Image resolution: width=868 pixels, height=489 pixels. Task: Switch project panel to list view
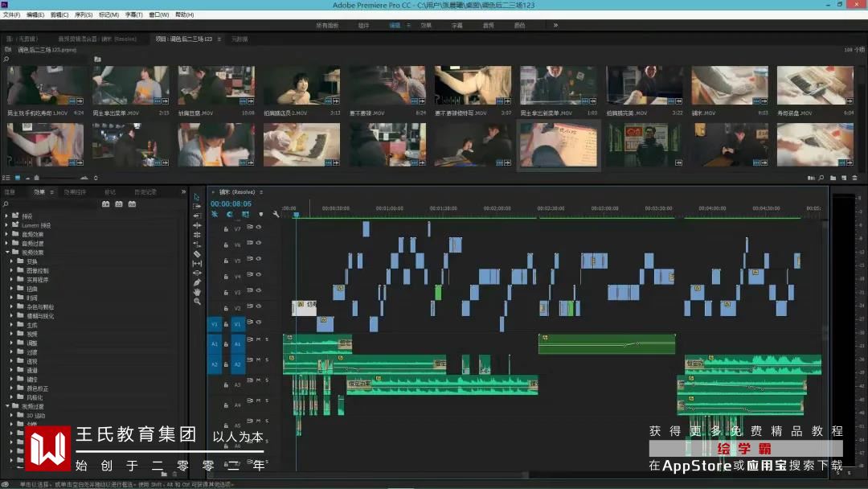coord(6,178)
